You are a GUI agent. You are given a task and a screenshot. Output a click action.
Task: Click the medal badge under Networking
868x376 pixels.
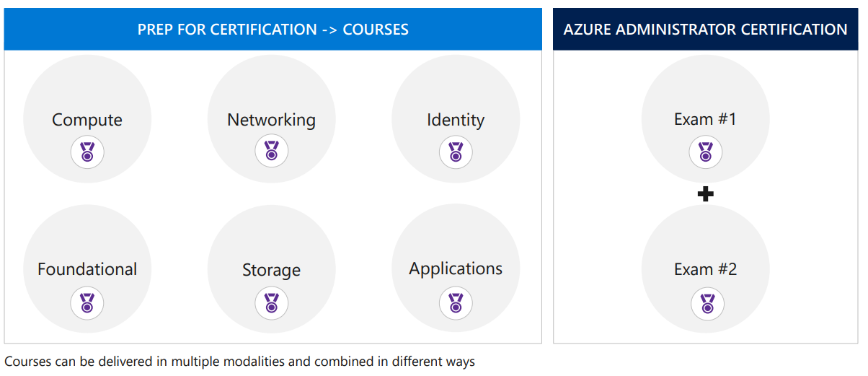[272, 152]
